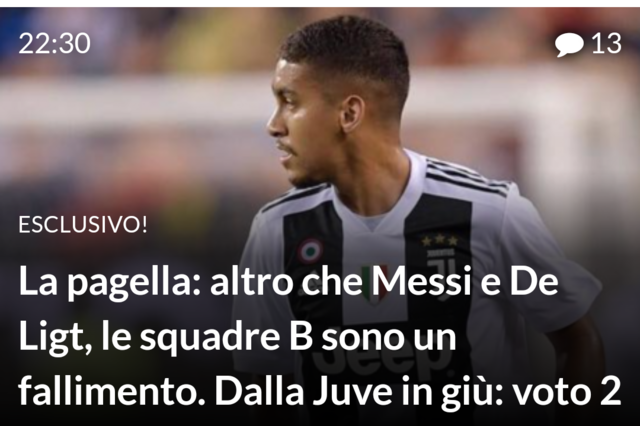Click 'voto 2' at the headline end
Viewport: 640px width, 426px height.
(x=567, y=390)
